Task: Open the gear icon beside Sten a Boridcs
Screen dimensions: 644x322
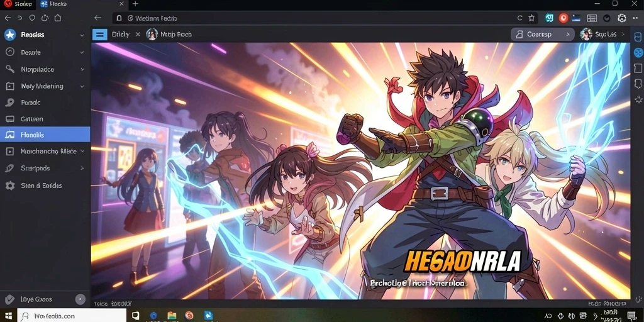Action: click(x=10, y=186)
